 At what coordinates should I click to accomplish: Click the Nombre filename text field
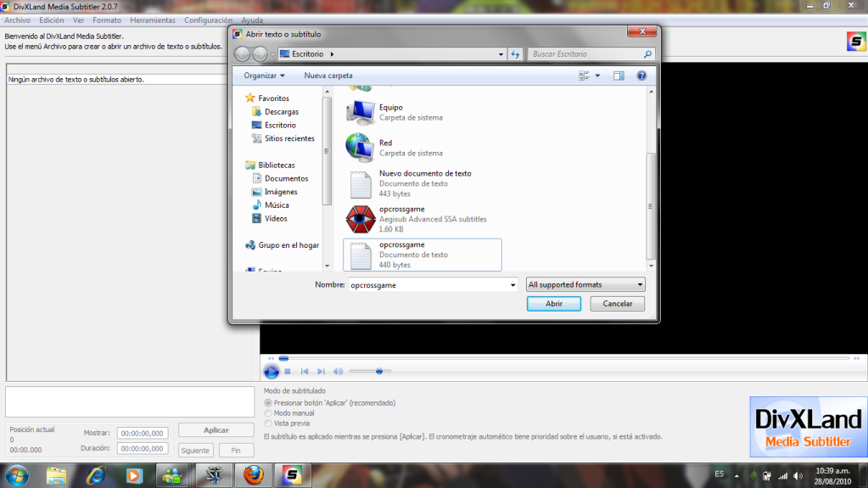pos(428,285)
